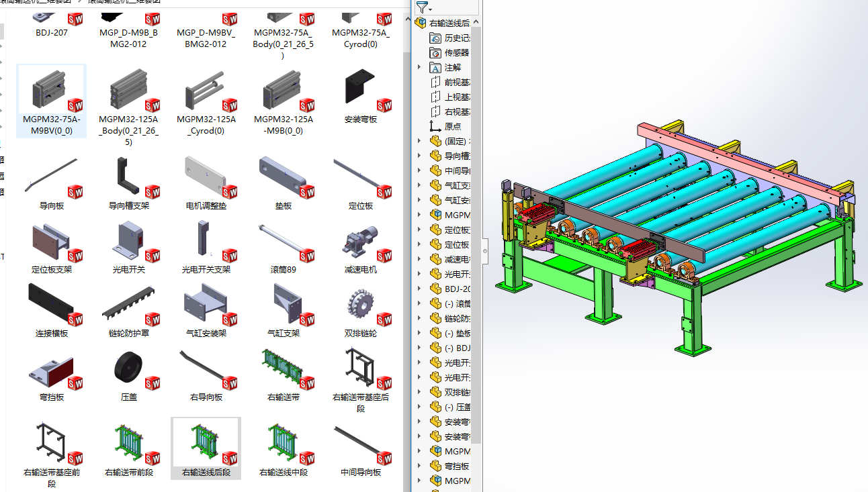
Task: Expand the 导向槽 component in feature tree
Action: 419,156
